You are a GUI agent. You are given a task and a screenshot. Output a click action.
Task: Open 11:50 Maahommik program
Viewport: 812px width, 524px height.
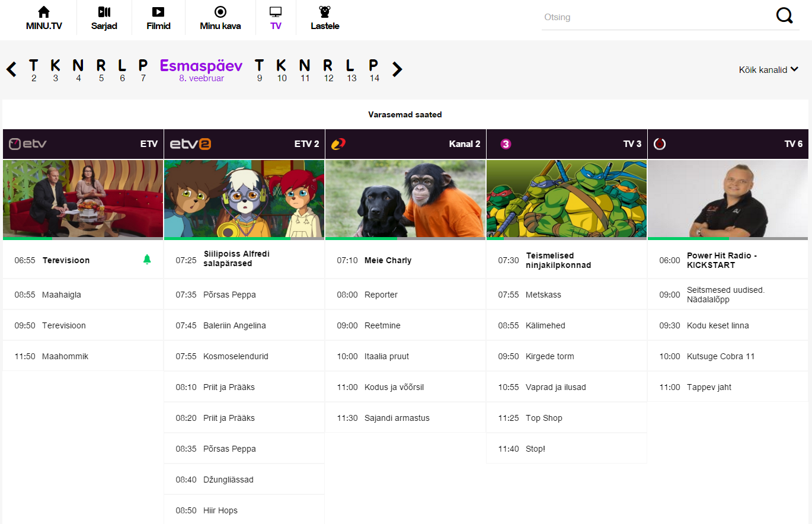click(83, 356)
